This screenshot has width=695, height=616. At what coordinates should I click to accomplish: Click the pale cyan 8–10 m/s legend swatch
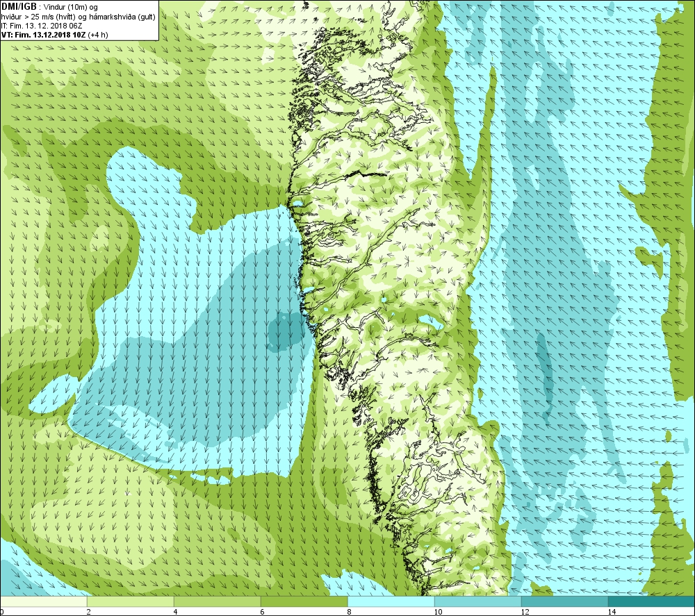pyautogui.click(x=391, y=601)
